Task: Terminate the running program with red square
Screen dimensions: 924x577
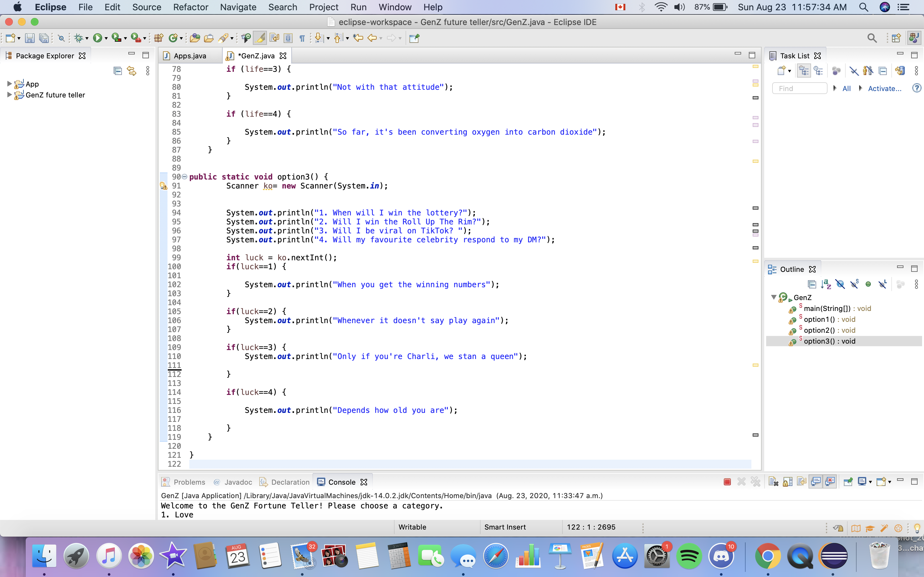Action: tap(727, 482)
